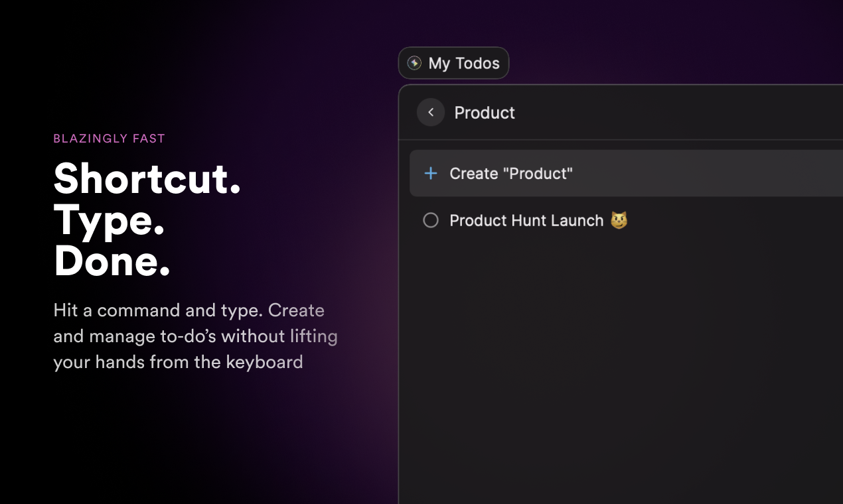Click the Type. headline word
Screen dimensions: 843x504
pos(109,221)
